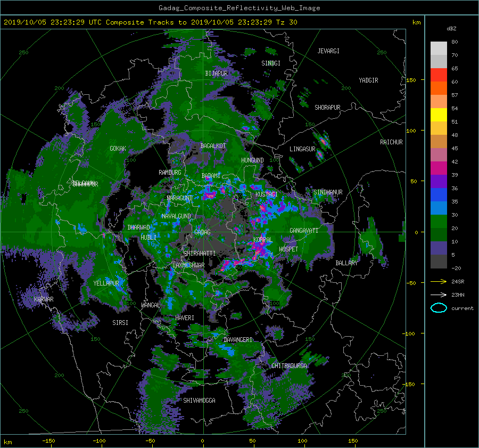Viewport: 479px width, 448px height.
Task: Click the BALLARY city label
Action: (x=346, y=263)
